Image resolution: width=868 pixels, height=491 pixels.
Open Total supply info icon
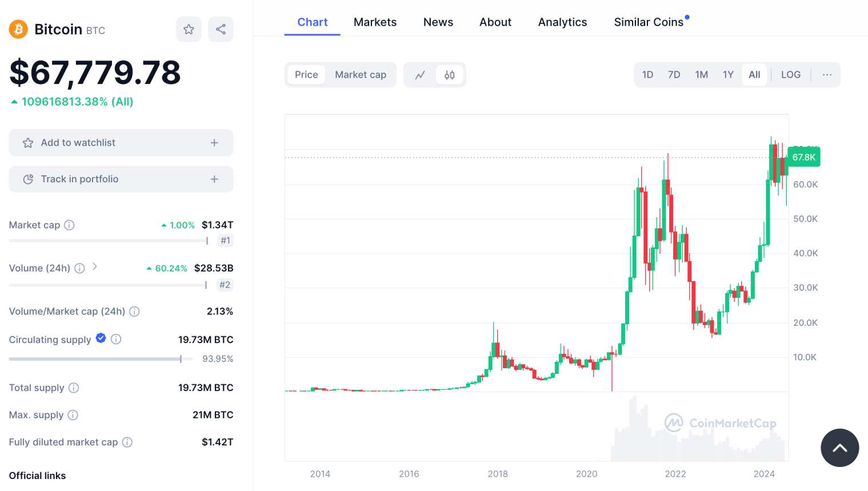pos(74,388)
